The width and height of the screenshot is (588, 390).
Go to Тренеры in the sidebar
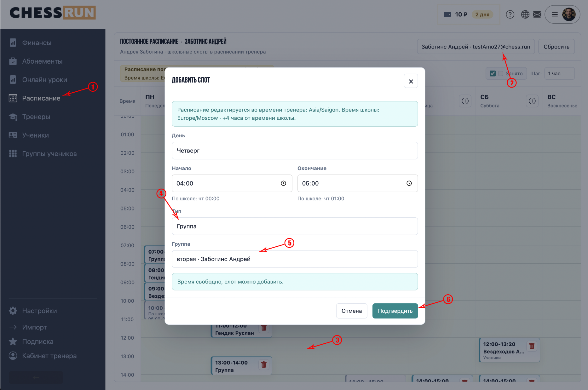(x=36, y=117)
